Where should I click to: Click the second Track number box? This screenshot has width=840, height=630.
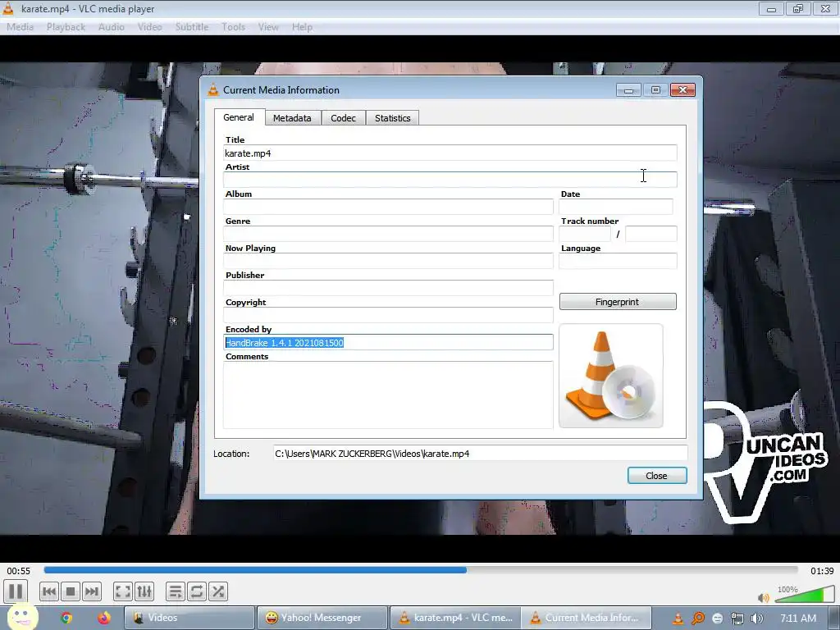pos(651,234)
